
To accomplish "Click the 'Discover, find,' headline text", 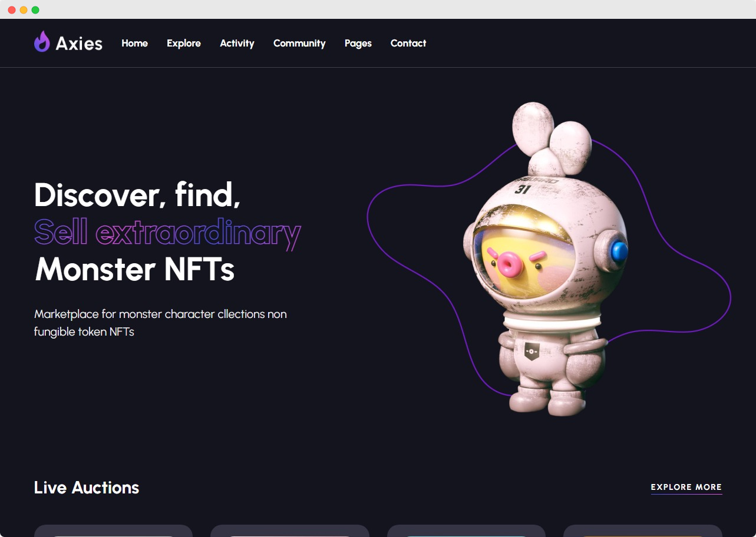I will pyautogui.click(x=137, y=194).
